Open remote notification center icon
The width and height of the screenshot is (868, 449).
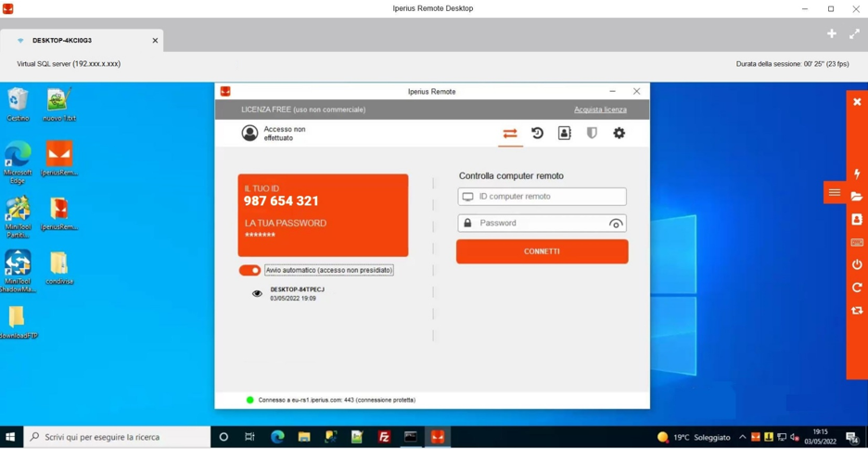coord(852,437)
